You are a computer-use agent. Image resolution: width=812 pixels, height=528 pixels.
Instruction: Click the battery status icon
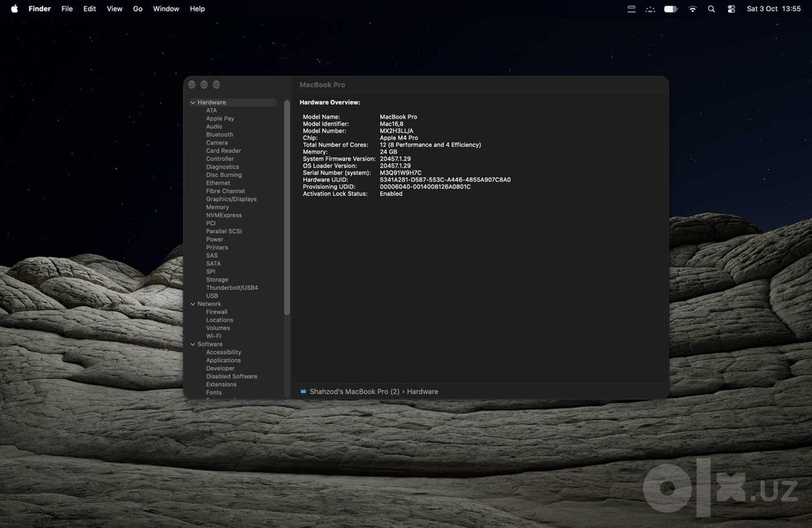point(671,9)
